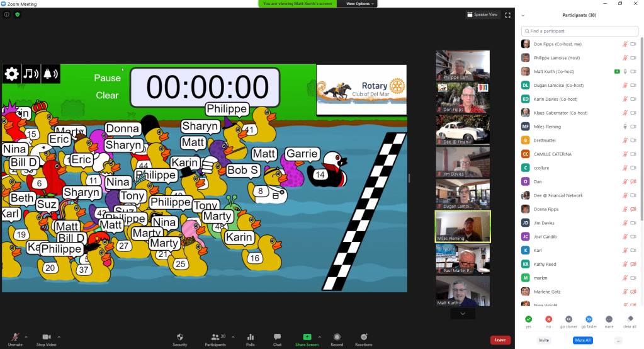Expand the View Options dropdown

(x=360, y=4)
